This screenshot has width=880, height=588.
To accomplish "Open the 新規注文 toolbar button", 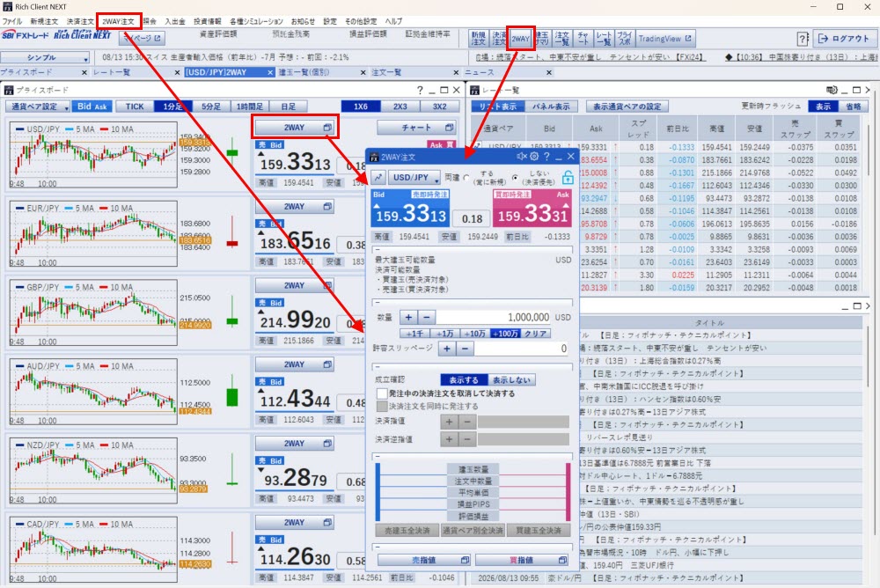I will [478, 39].
